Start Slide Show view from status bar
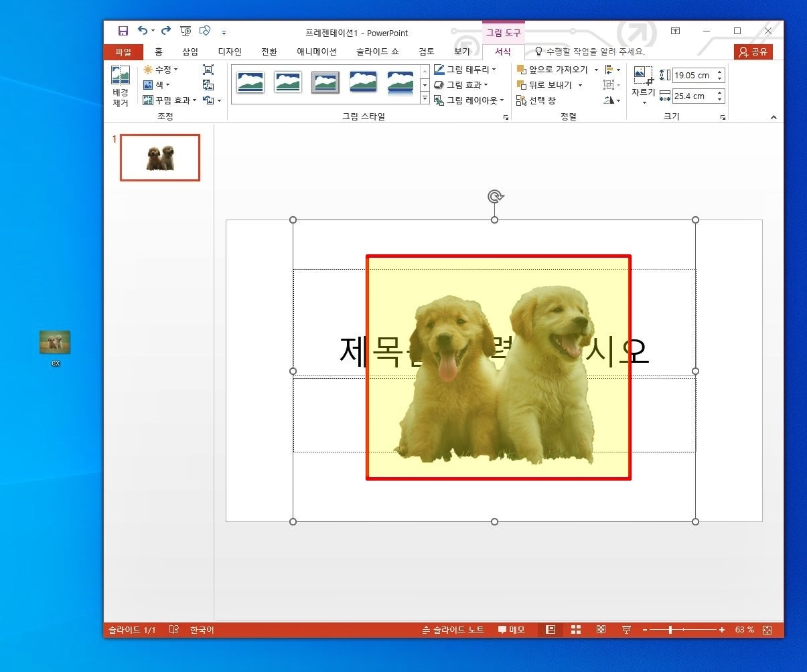This screenshot has height=672, width=807. coord(626,630)
